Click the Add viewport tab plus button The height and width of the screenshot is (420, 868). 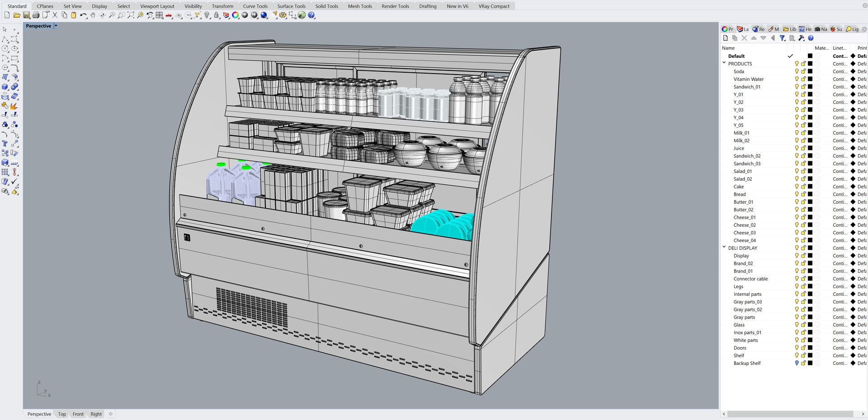click(111, 414)
